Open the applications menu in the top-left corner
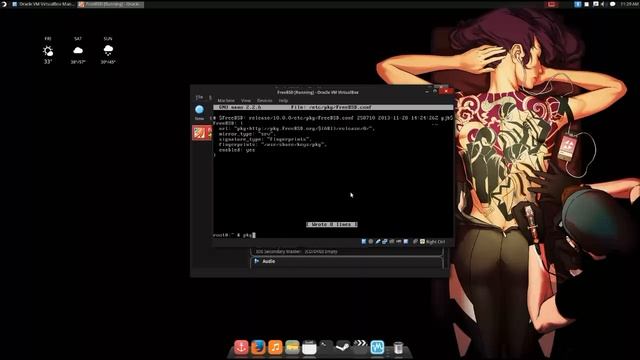Viewport: 640px width, 360px height. coord(4,4)
